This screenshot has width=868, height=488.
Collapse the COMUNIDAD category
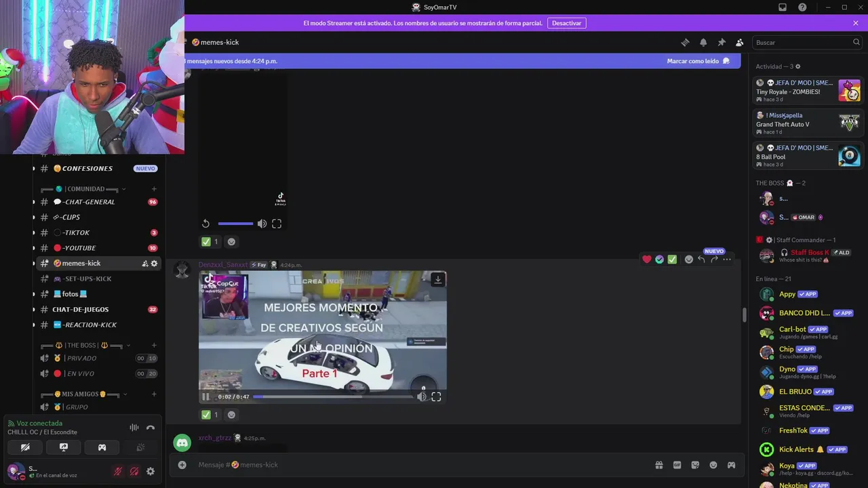tap(83, 189)
